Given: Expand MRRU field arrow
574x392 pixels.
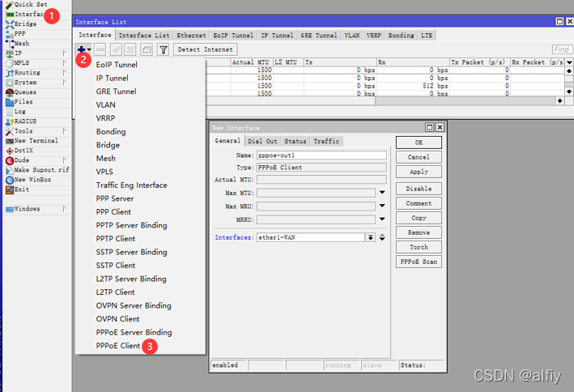Looking at the screenshot, I should point(382,219).
